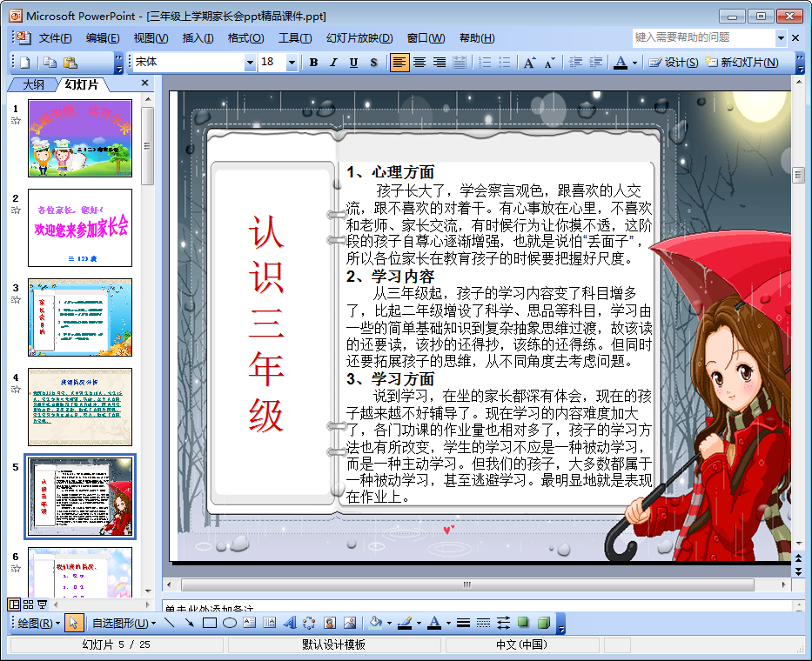Screen dimensions: 812x661
Task: Click the 设计(S) design button
Action: click(674, 63)
